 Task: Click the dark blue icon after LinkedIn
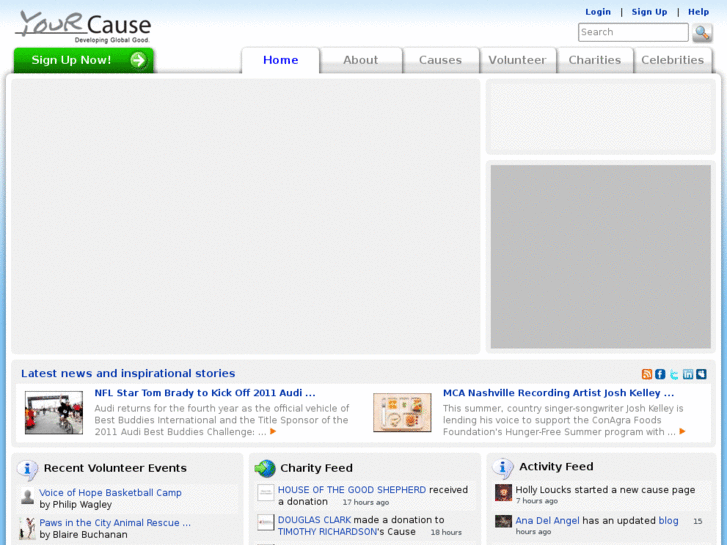click(x=701, y=374)
